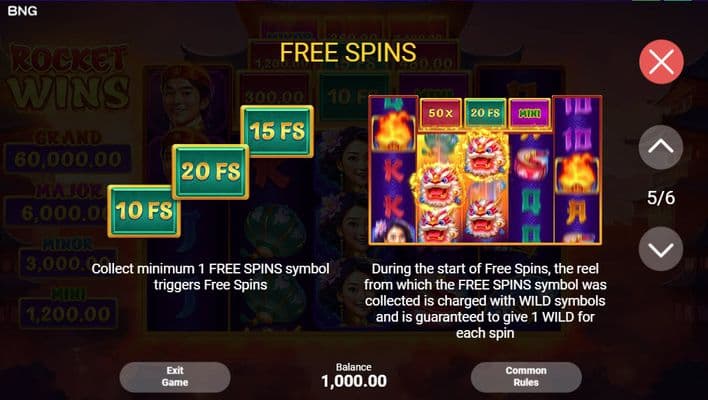
Task: Click the fire symbol on the rightmost reel
Action: point(577,173)
